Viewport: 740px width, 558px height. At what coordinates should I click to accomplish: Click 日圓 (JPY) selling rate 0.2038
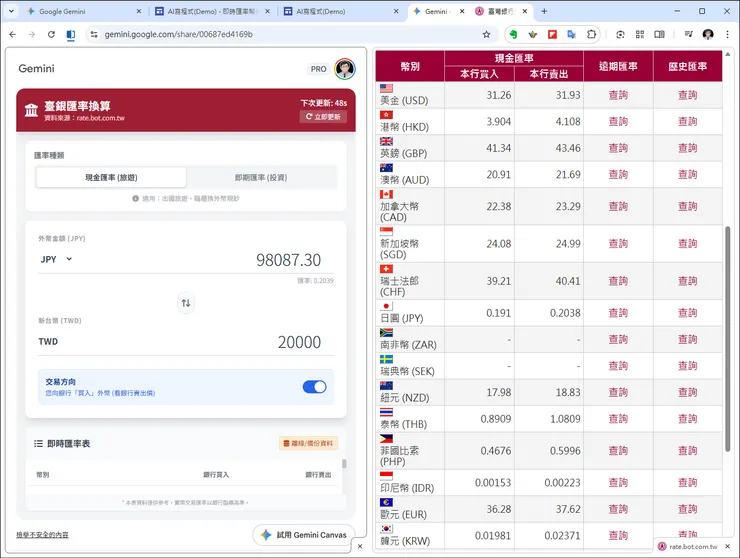pyautogui.click(x=565, y=313)
